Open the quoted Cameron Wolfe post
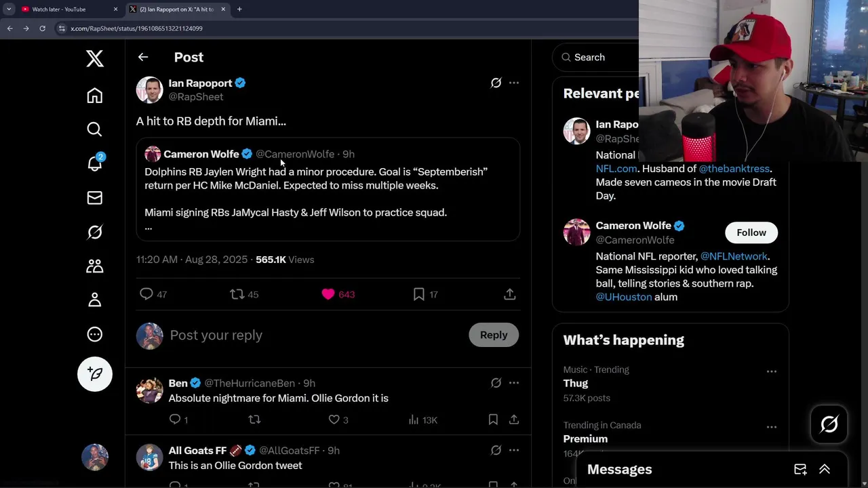The width and height of the screenshot is (868, 488). tap(328, 189)
